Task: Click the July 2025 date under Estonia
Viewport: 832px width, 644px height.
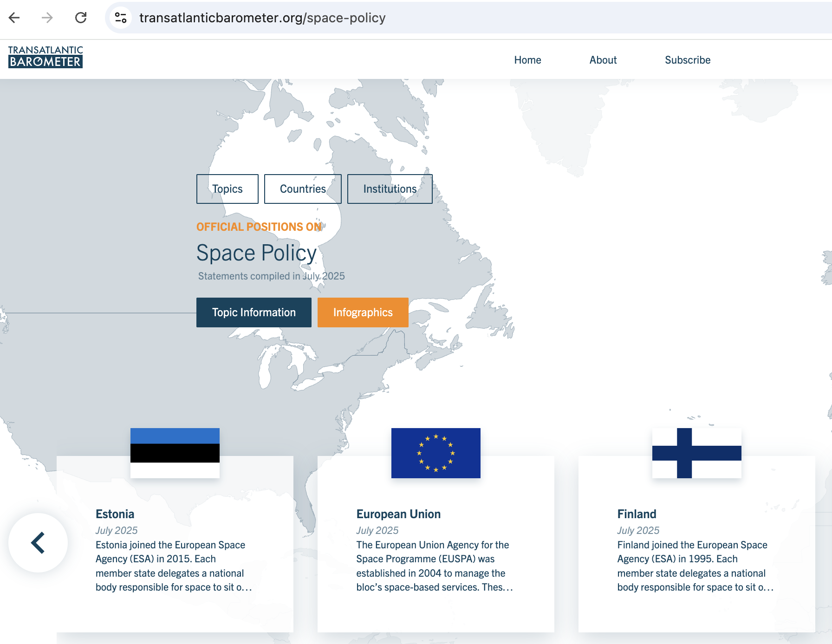Action: click(117, 530)
